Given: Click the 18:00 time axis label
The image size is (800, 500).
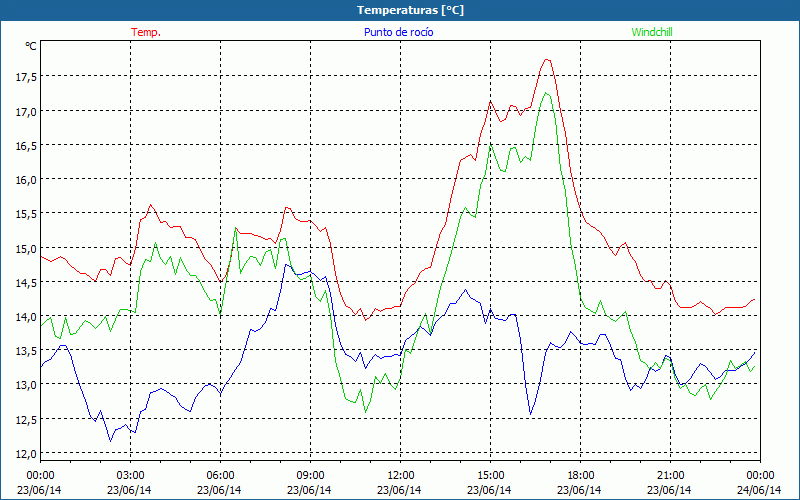Looking at the screenshot, I should [x=581, y=476].
